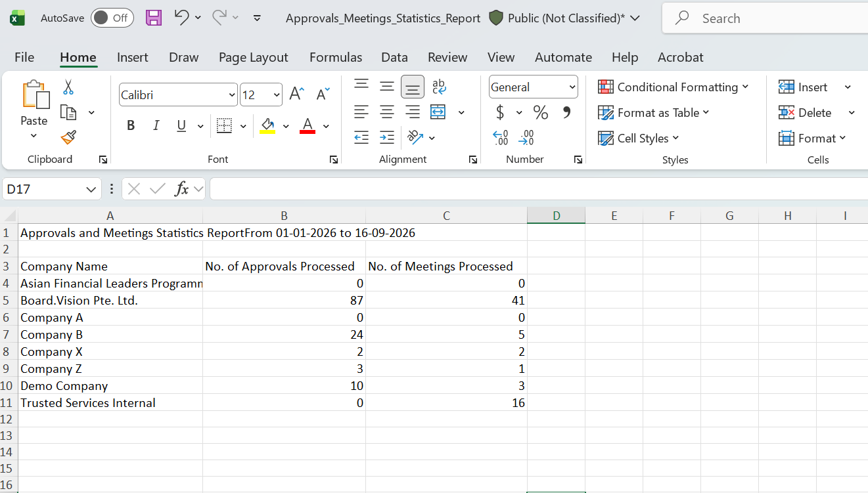Apply Merge & Center to cells
868x493 pixels.
tap(438, 112)
